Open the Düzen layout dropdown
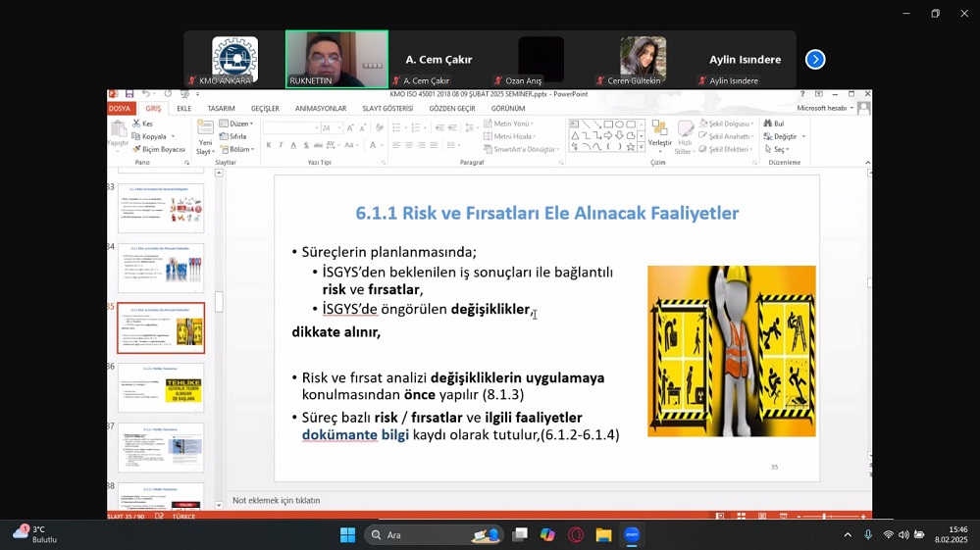 pyautogui.click(x=236, y=124)
